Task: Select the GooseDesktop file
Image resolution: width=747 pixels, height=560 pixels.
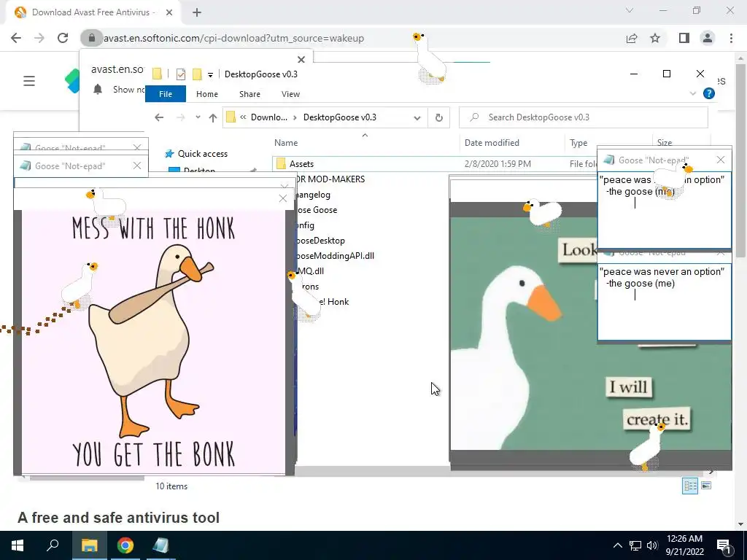Action: [321, 241]
